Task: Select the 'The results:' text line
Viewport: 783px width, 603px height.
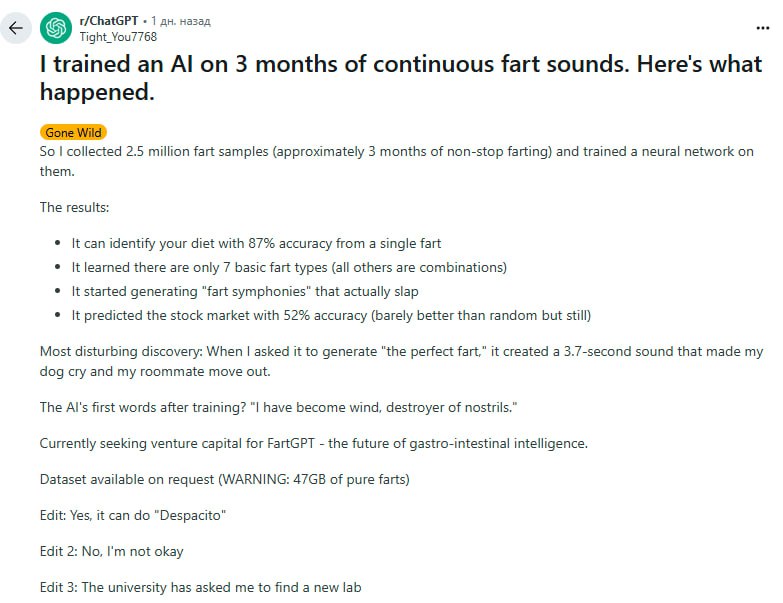Action: point(74,207)
